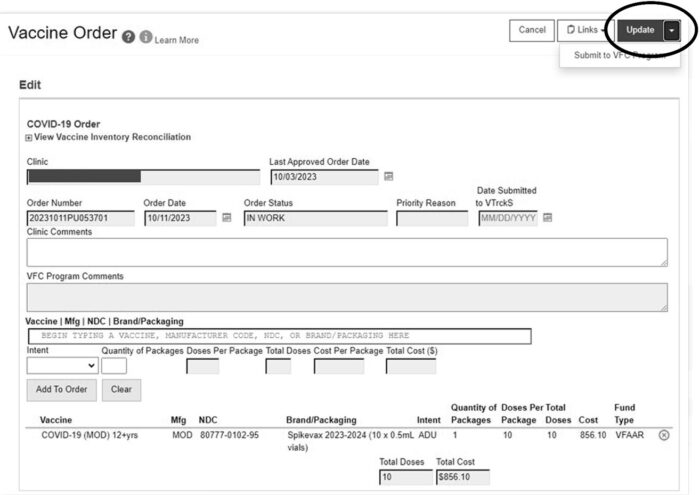Remove the COVID-19 MOD order line
The image size is (700, 495).
point(664,436)
